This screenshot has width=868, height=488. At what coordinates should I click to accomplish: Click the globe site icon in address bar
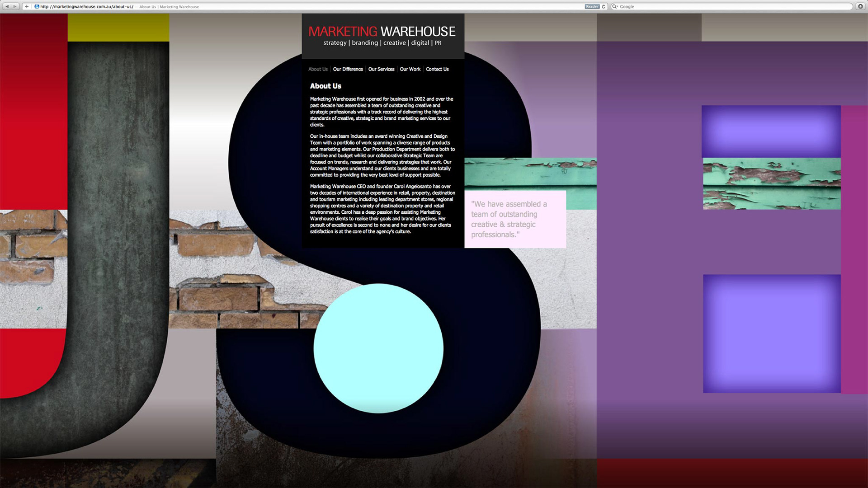click(x=37, y=6)
